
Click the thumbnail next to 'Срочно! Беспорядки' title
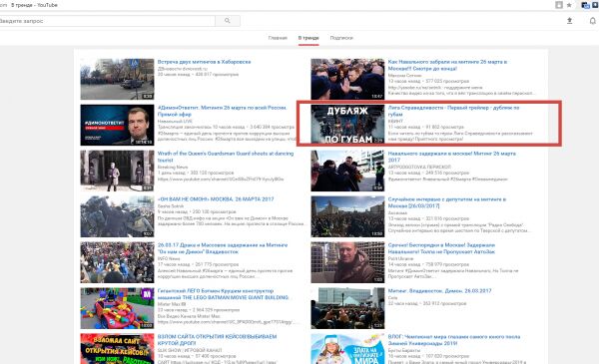tap(347, 262)
